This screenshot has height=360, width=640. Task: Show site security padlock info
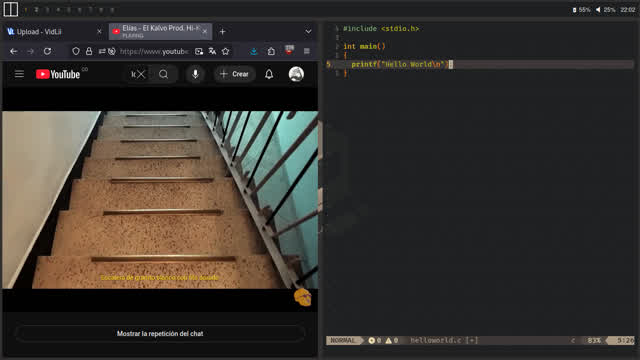click(x=89, y=51)
